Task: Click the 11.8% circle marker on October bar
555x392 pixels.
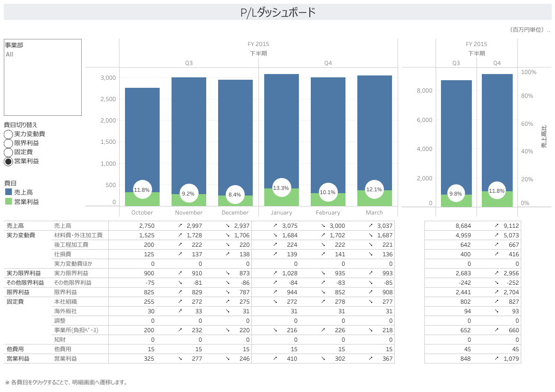Action: (x=142, y=190)
